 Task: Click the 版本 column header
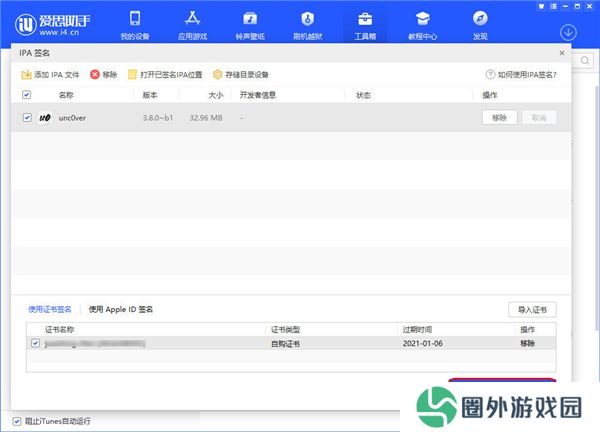click(x=150, y=95)
